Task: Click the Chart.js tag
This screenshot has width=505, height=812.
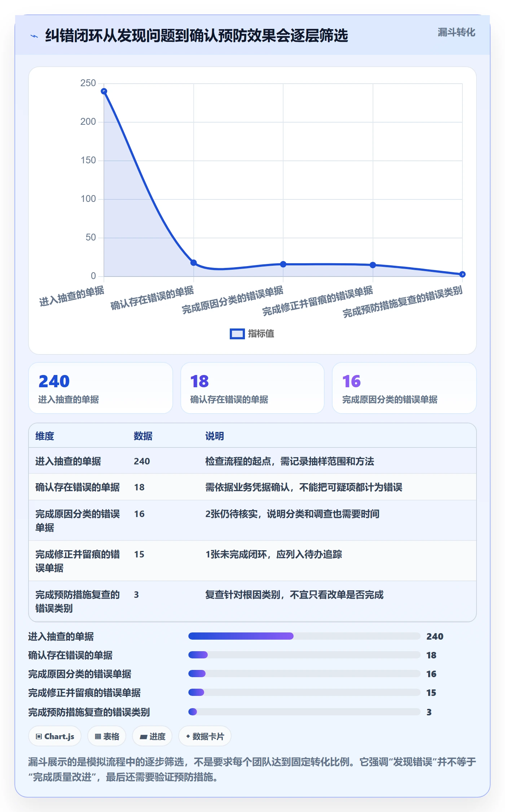Action: [x=55, y=736]
